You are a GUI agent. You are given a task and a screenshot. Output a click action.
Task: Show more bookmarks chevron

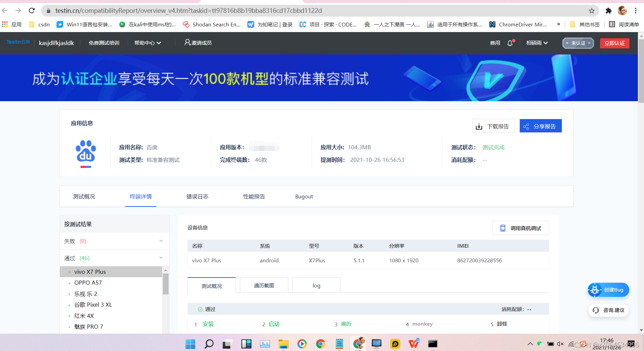(558, 24)
